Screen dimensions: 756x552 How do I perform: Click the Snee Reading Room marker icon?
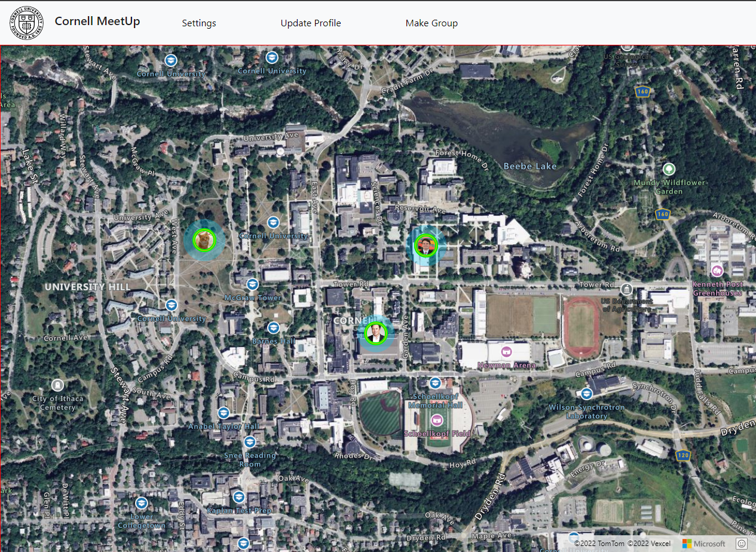pyautogui.click(x=250, y=441)
